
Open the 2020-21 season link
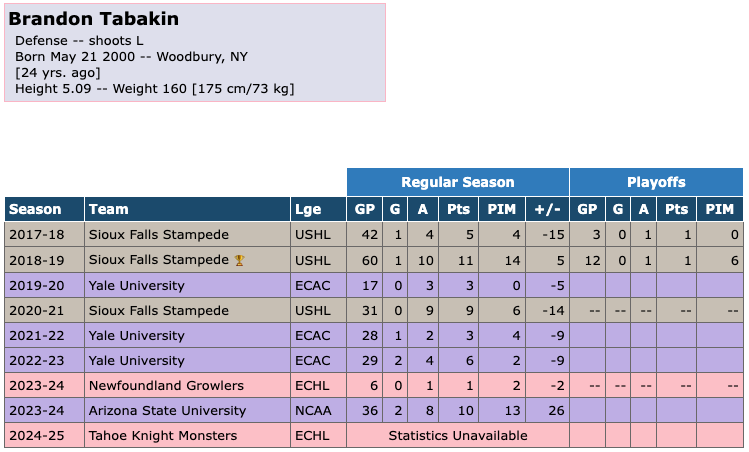35,310
